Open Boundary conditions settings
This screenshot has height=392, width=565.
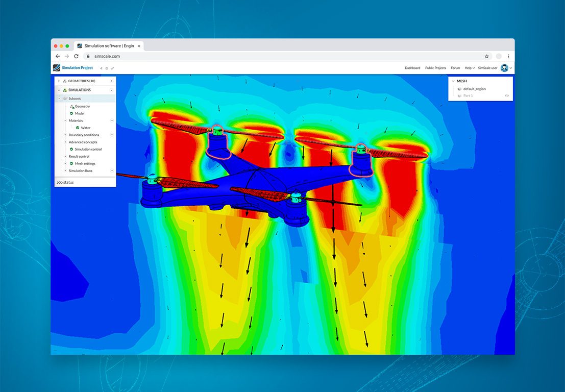[x=84, y=135]
